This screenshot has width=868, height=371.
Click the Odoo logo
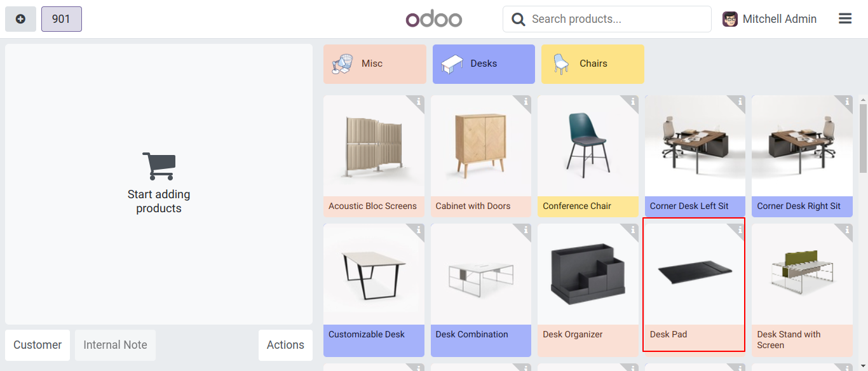(434, 19)
